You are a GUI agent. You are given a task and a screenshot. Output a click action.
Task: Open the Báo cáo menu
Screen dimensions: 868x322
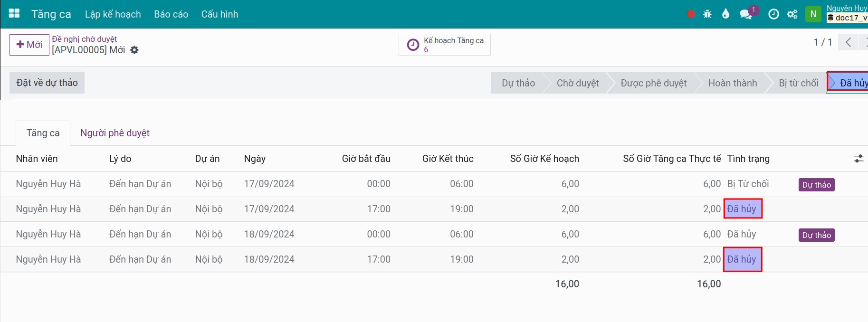[171, 14]
